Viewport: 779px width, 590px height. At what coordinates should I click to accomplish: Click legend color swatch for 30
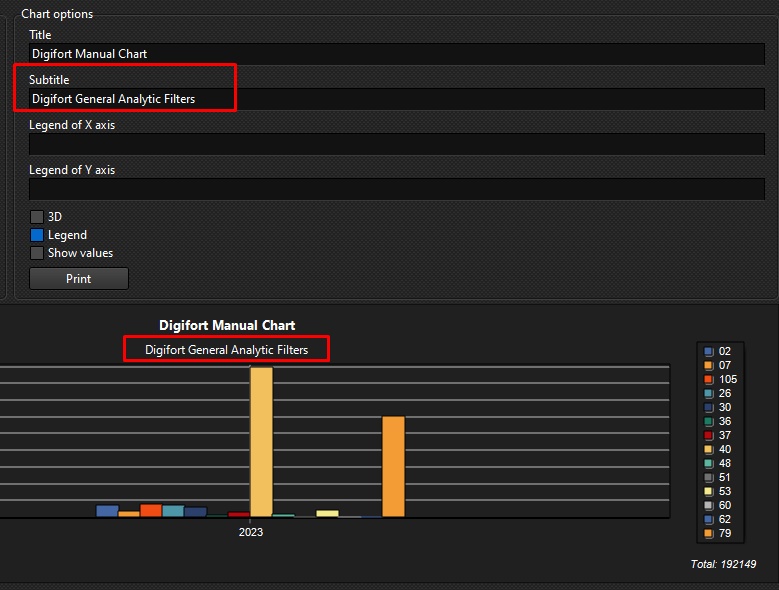[709, 407]
